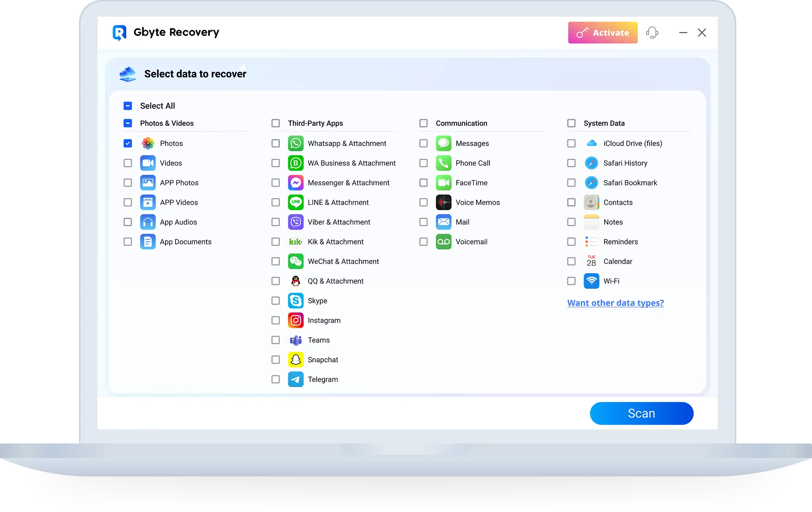Enable the Wi-Fi checkbox
The image size is (812, 512).
(x=571, y=281)
